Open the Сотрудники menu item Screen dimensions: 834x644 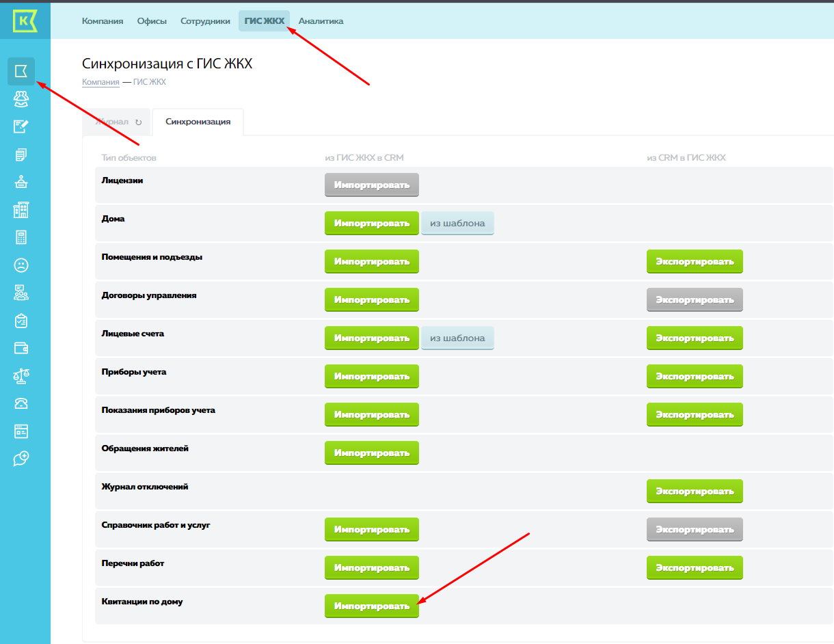(205, 21)
